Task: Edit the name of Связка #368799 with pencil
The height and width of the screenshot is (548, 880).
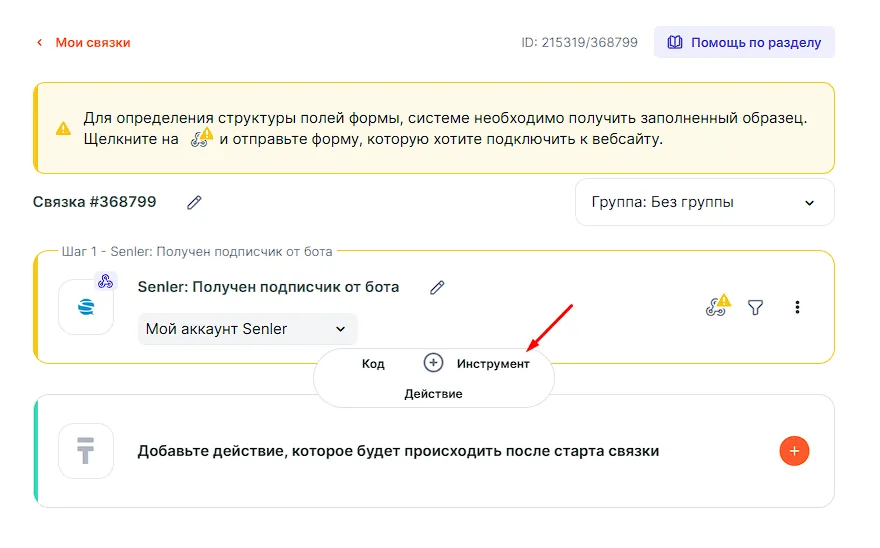Action: (x=194, y=202)
